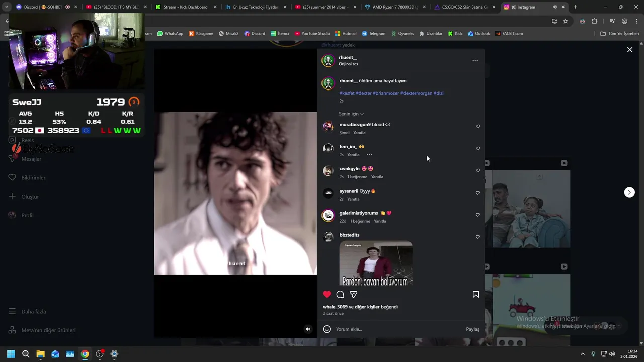
Task: Share the post with the paper plane icon
Action: click(354, 294)
